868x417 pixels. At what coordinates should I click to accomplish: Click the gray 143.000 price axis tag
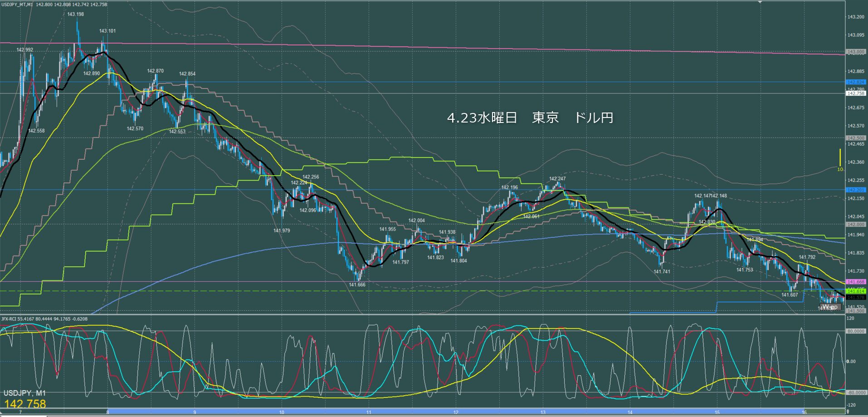(x=856, y=52)
